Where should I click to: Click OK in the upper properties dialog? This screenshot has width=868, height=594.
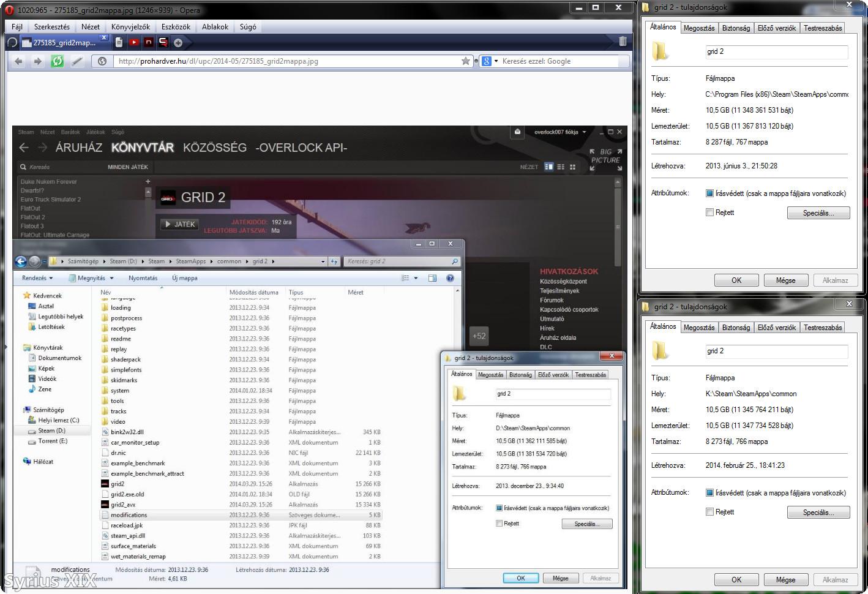click(736, 280)
